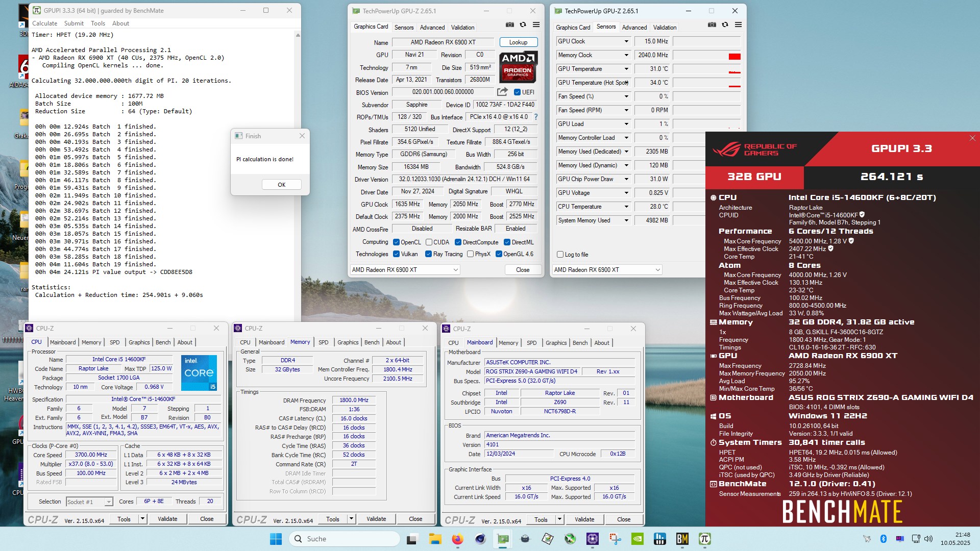Open File Explorer from taskbar
The image size is (980, 551).
435,539
